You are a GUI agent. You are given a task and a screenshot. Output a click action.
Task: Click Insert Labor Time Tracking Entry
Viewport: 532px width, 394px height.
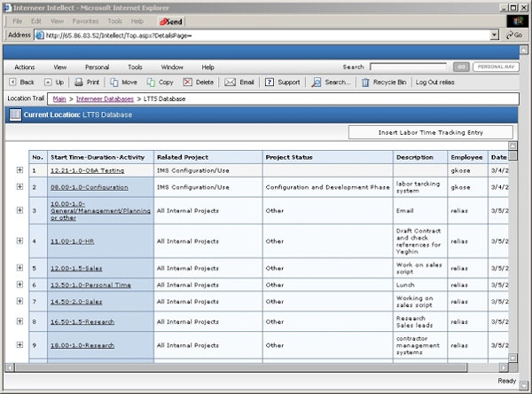[x=430, y=132]
